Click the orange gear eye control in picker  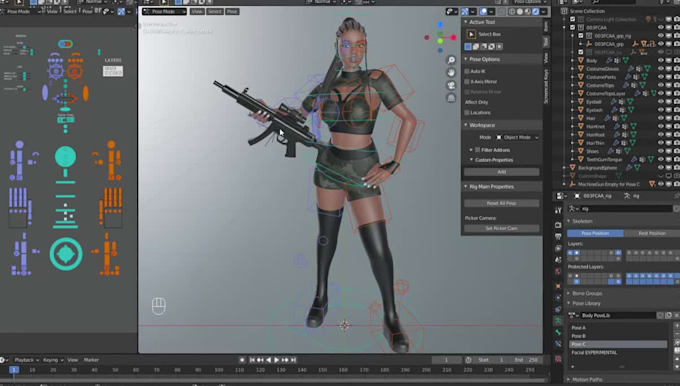click(75, 71)
